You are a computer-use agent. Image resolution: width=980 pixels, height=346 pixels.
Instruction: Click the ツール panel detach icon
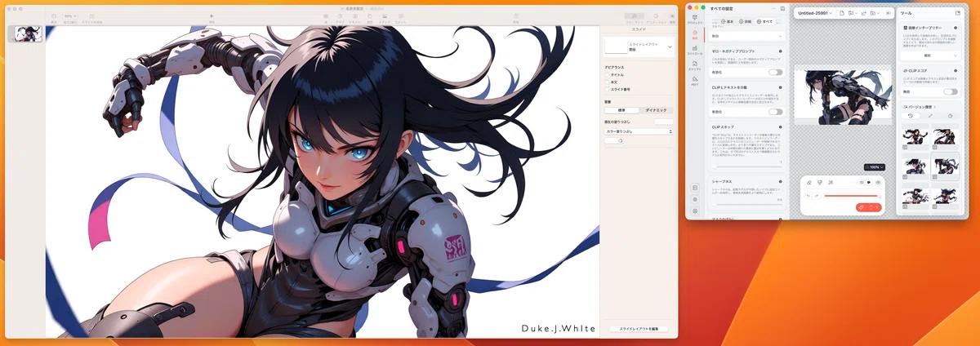click(958, 13)
